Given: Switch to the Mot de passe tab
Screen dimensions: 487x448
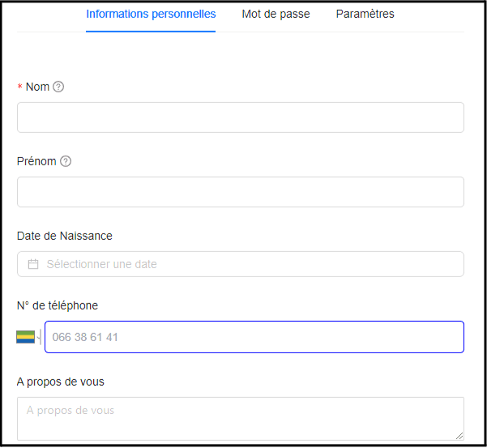Looking at the screenshot, I should pyautogui.click(x=276, y=14).
